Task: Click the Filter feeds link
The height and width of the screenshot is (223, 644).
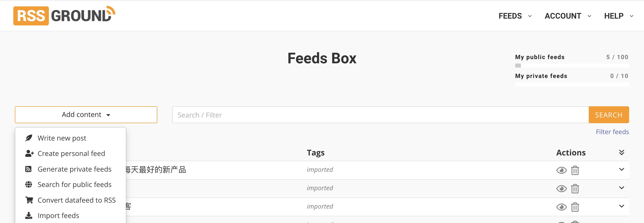Action: tap(612, 132)
